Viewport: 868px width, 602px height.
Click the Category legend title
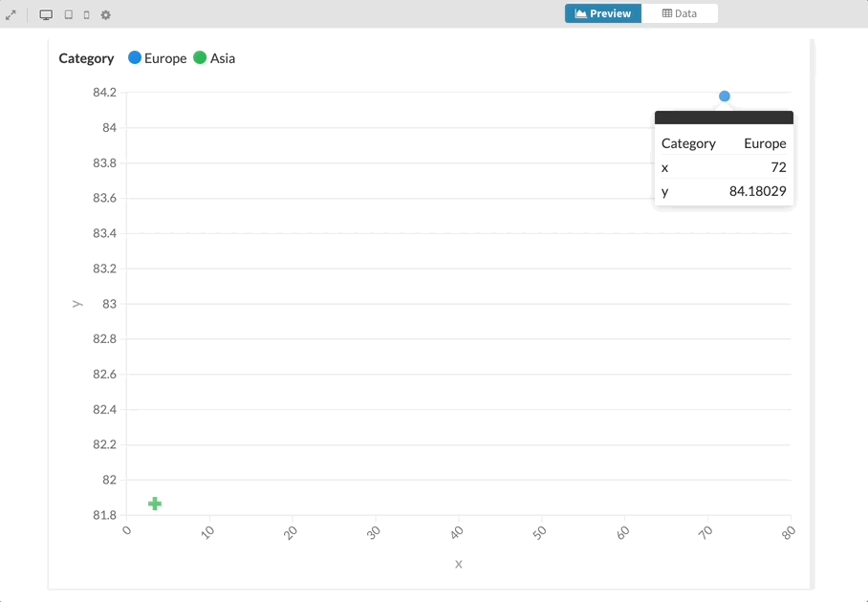click(86, 58)
